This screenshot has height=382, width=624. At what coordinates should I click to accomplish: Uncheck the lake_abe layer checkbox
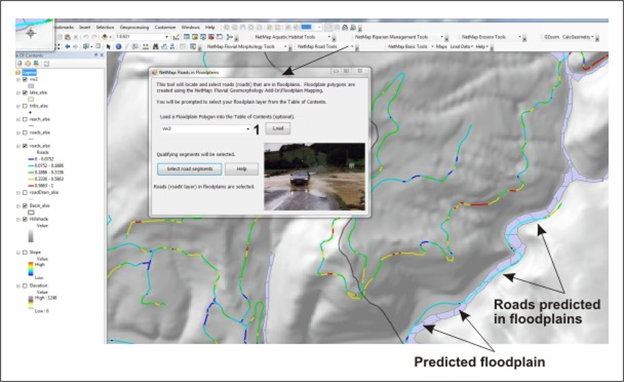pyautogui.click(x=25, y=92)
